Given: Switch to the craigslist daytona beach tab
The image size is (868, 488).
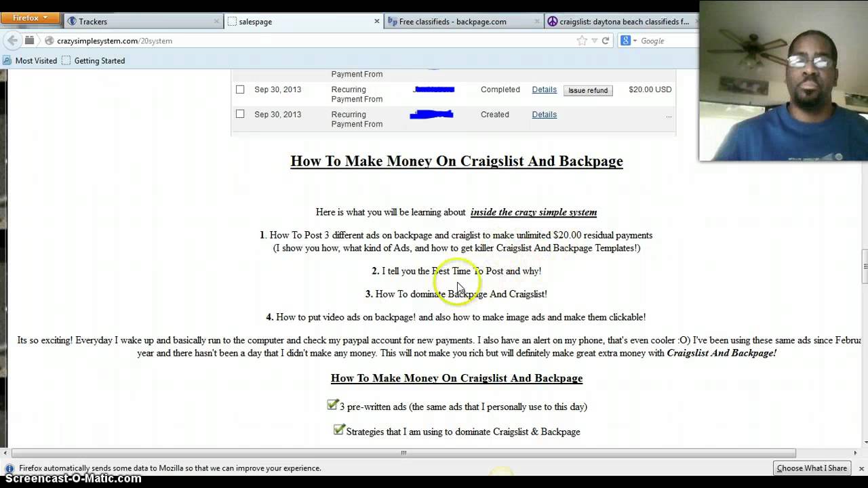Looking at the screenshot, I should point(621,22).
